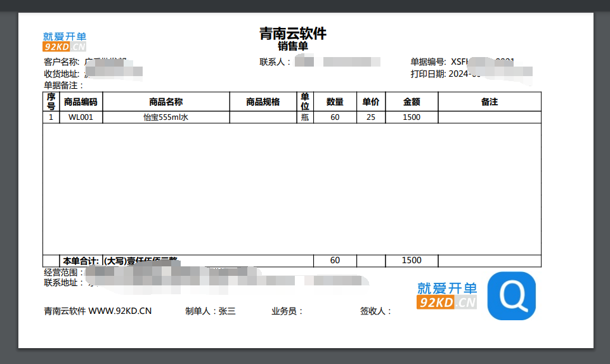The width and height of the screenshot is (610, 364).
Task: Click the 本单合计 total label
Action: [x=81, y=261]
